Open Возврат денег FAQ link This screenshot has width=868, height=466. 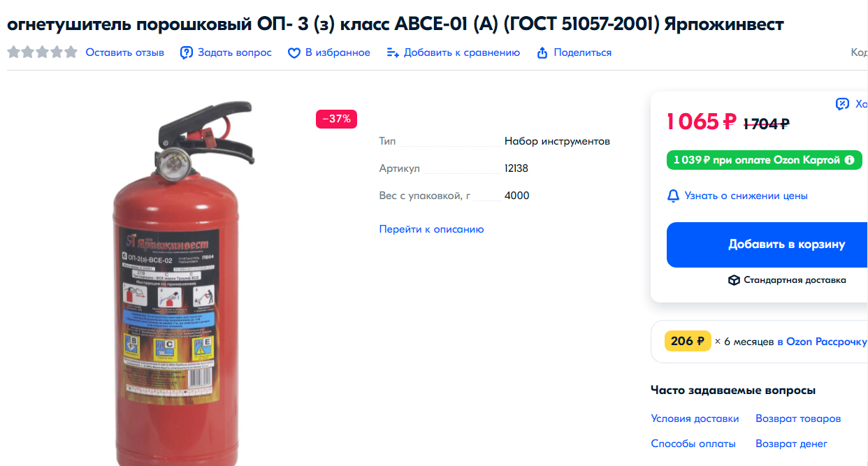point(791,444)
